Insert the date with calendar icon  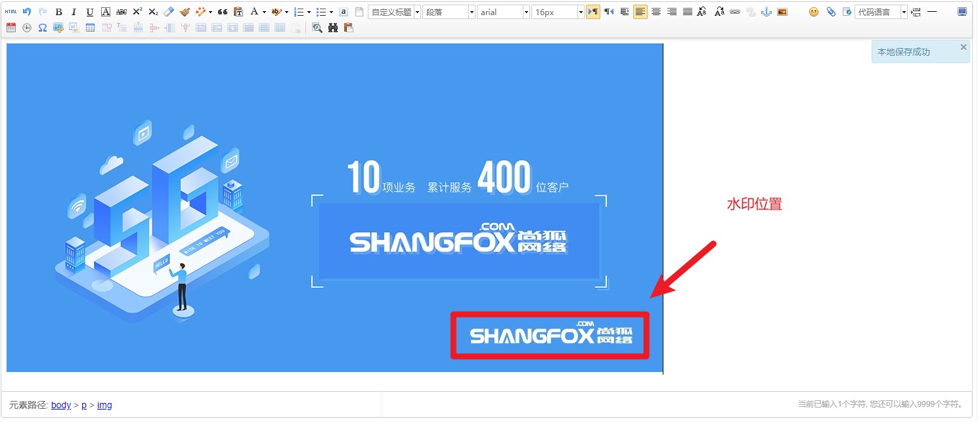coord(11,28)
